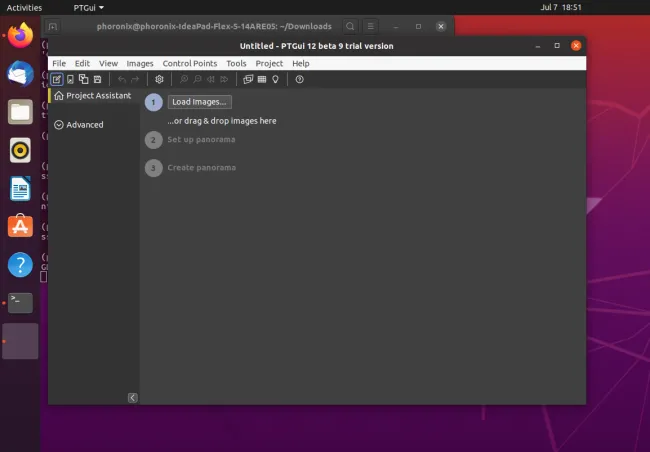Click the Undo arrow in the toolbar
The height and width of the screenshot is (452, 650).
121,79
